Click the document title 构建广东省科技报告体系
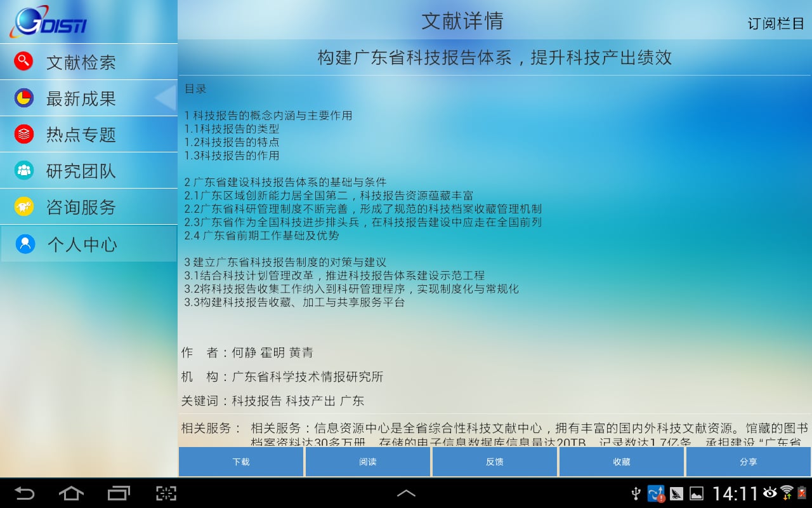This screenshot has width=812, height=508. (495, 58)
